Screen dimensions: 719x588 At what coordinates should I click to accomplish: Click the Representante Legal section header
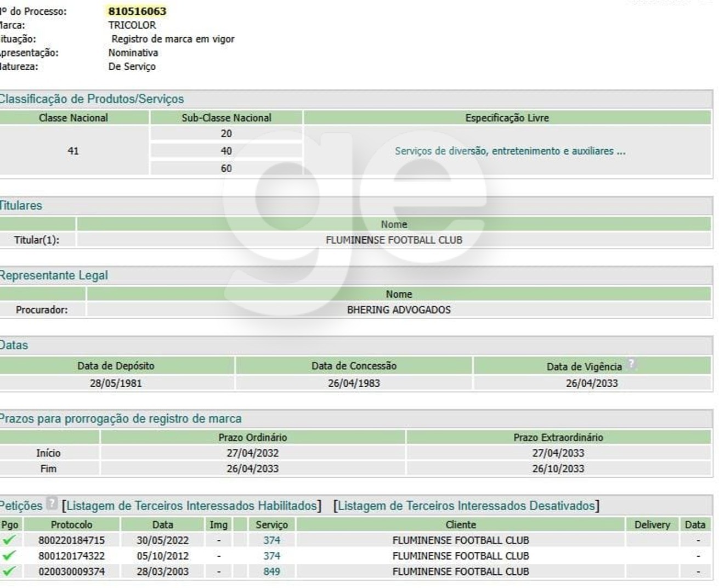pos(54,275)
